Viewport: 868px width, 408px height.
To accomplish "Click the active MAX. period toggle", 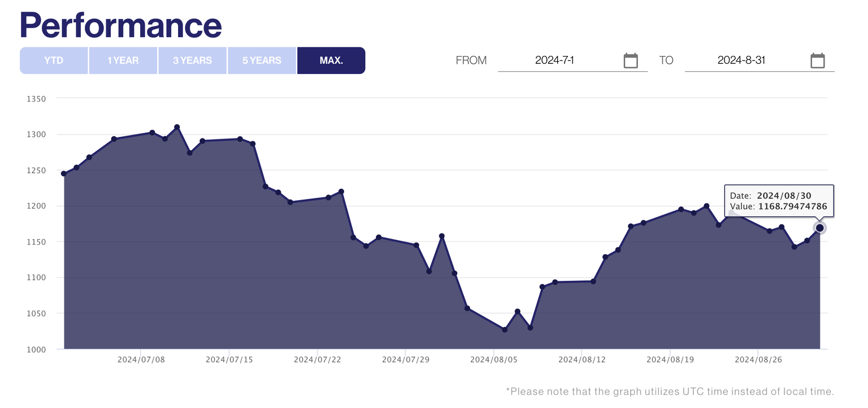I will click(x=331, y=60).
